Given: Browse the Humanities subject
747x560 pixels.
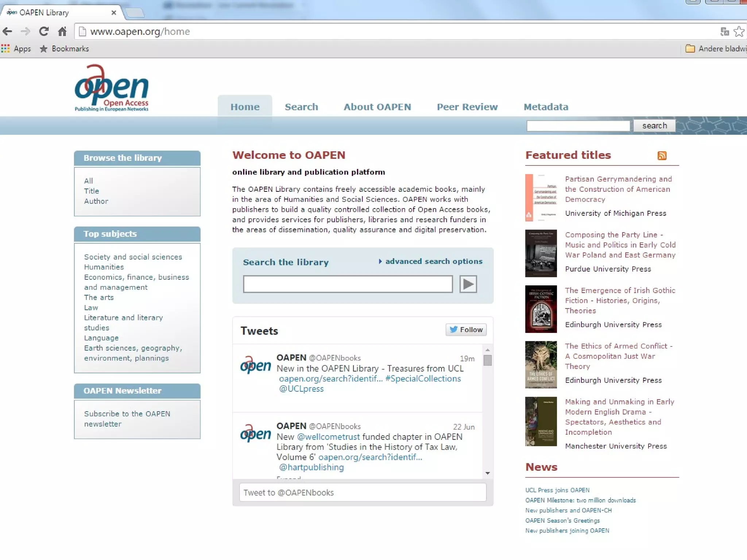Looking at the screenshot, I should (x=104, y=267).
